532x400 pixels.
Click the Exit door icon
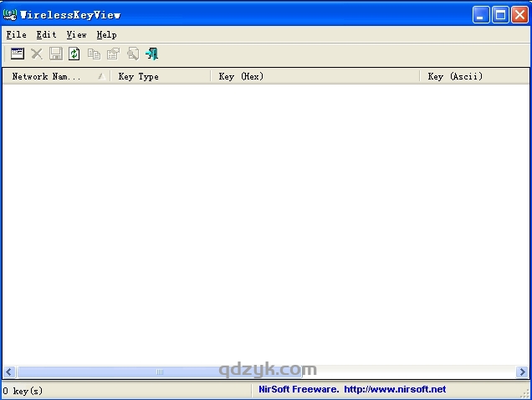pos(151,54)
